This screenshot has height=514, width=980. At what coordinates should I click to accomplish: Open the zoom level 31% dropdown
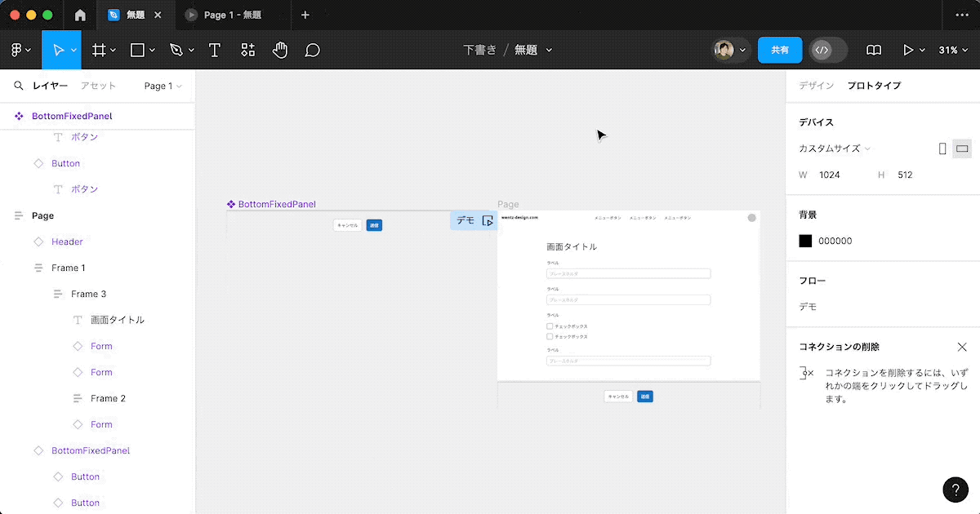click(952, 50)
